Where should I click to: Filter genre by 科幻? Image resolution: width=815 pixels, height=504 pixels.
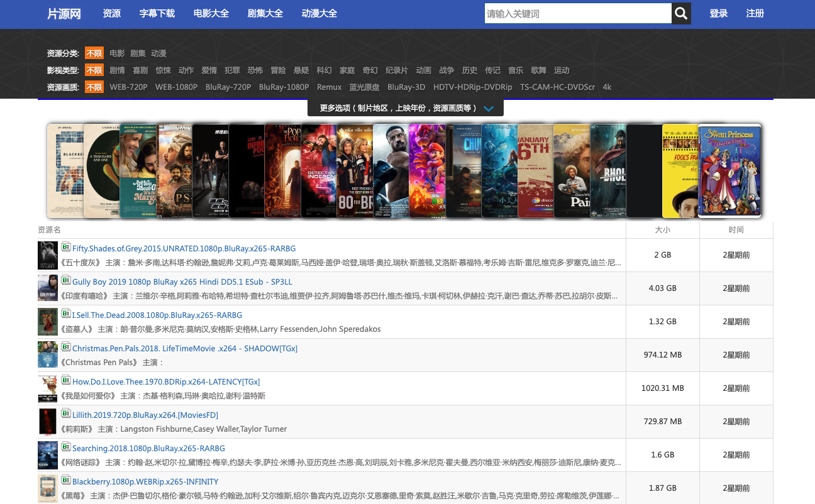coord(324,70)
